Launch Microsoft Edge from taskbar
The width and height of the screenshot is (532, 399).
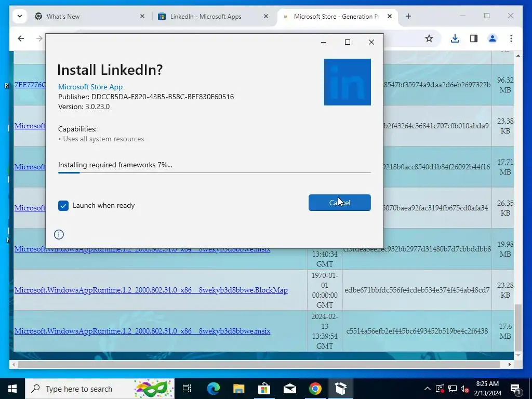click(x=214, y=389)
